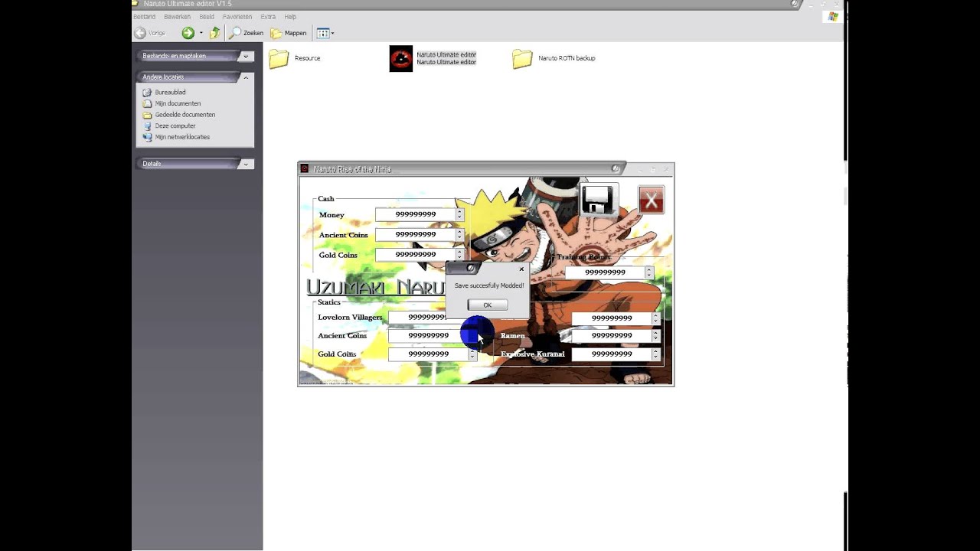Open the Bestand menu
Viewport: 980px width, 551px height.
pyautogui.click(x=145, y=17)
